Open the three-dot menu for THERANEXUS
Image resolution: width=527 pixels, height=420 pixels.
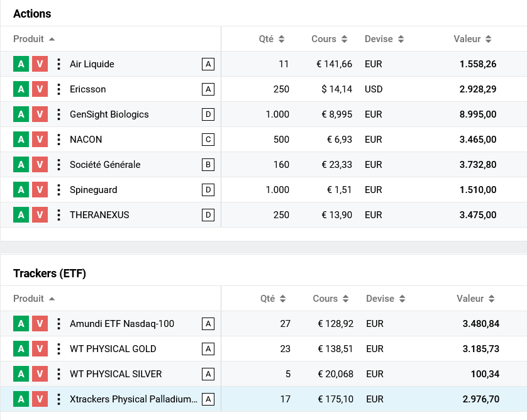pos(58,215)
